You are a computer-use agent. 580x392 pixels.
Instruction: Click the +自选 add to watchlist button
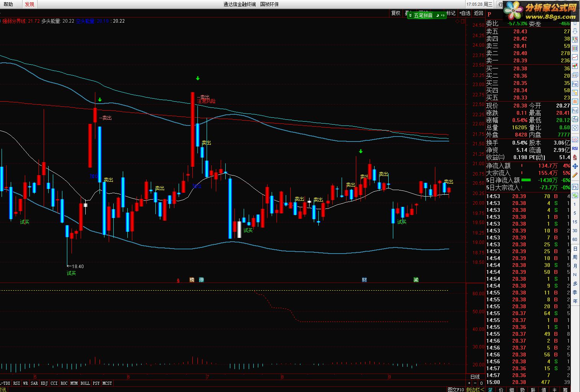[464, 13]
